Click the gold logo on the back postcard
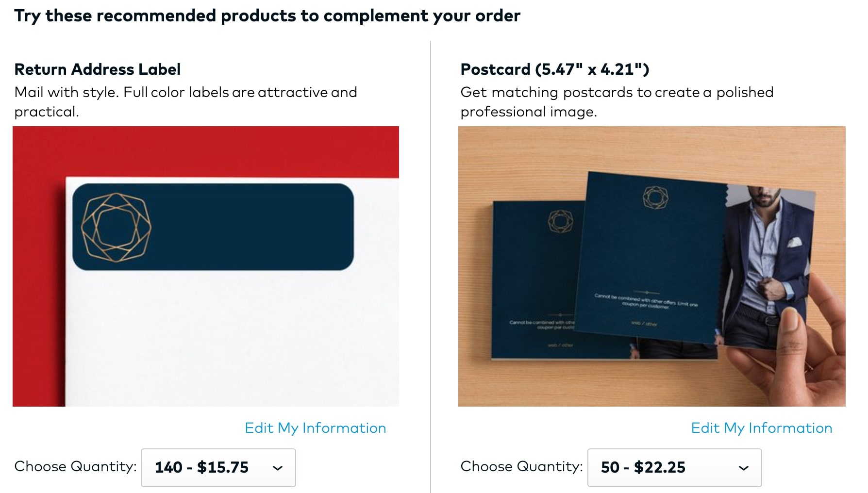 pos(560,221)
